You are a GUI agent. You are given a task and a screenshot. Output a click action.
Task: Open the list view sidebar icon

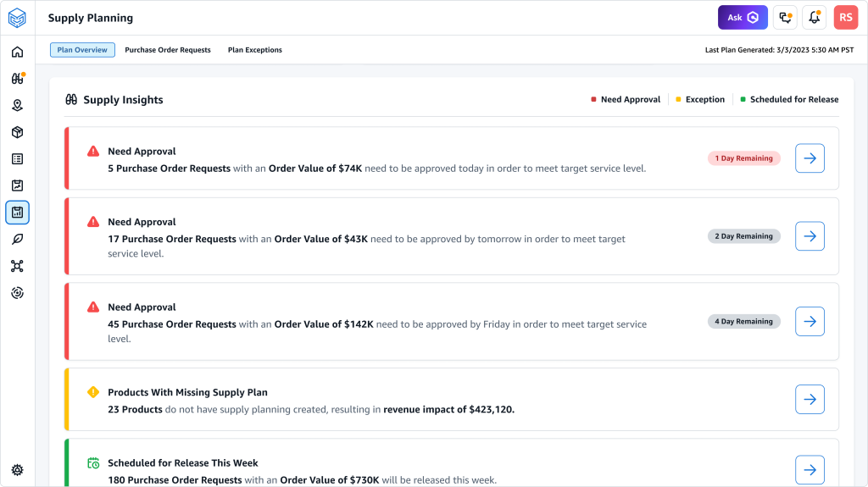coord(17,159)
